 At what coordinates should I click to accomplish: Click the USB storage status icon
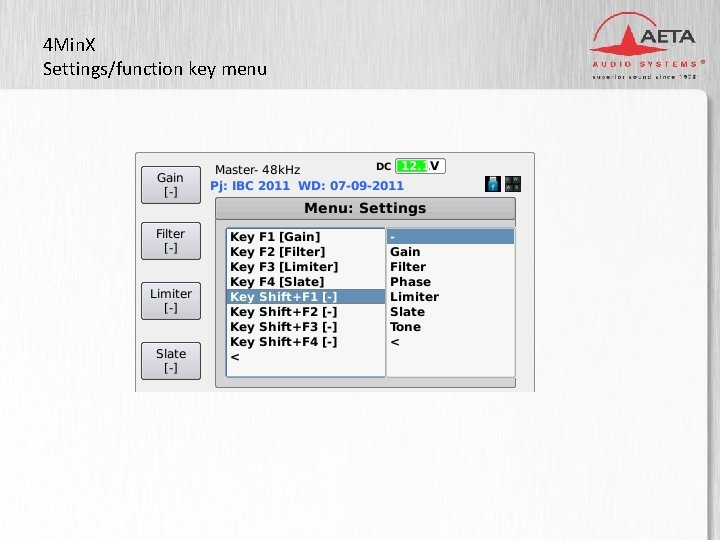[x=493, y=184]
